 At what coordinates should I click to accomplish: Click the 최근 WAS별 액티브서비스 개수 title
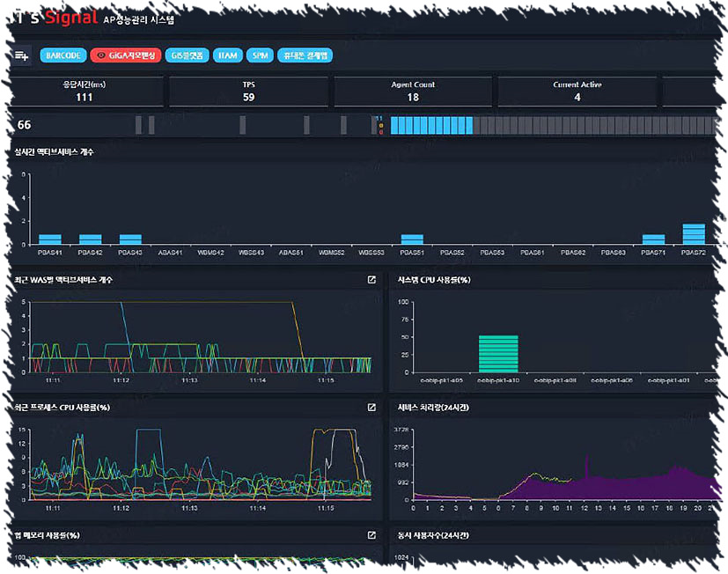tap(63, 280)
